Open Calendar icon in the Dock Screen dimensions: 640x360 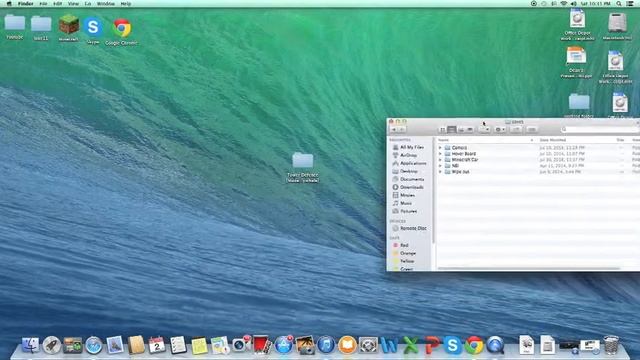[157, 345]
